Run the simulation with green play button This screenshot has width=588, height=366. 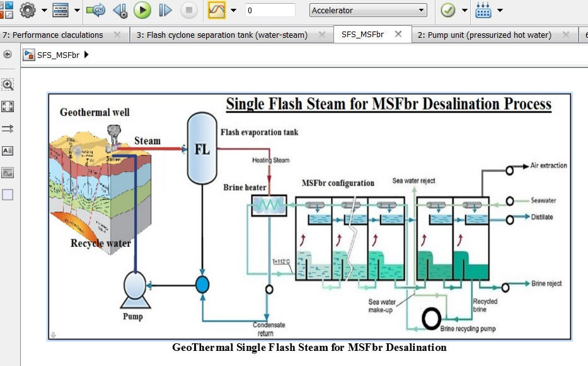pyautogui.click(x=142, y=10)
